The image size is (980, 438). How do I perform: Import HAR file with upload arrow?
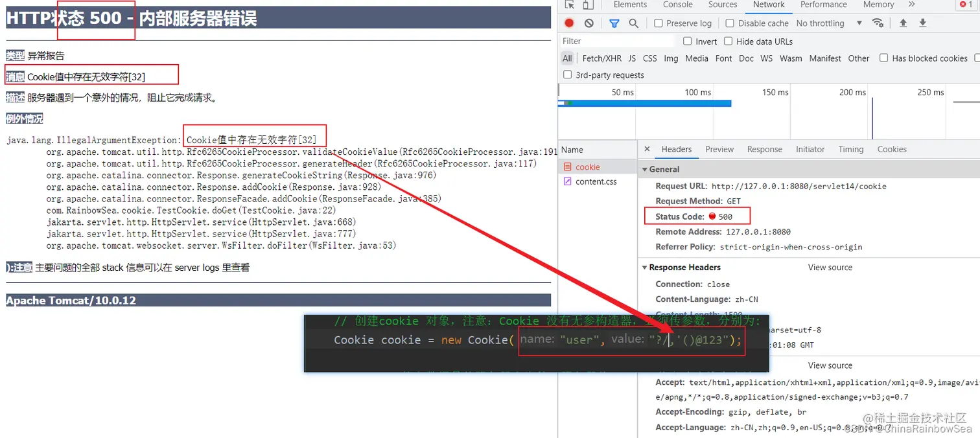tap(903, 23)
